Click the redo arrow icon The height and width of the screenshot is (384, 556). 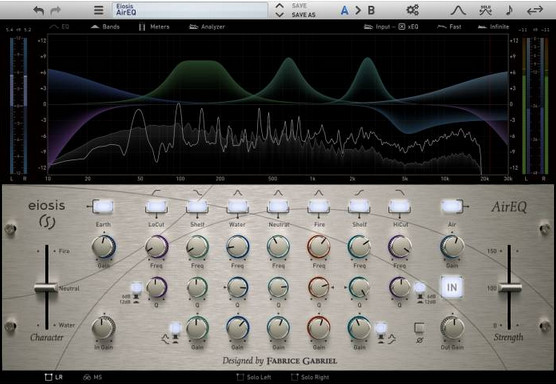[55, 10]
